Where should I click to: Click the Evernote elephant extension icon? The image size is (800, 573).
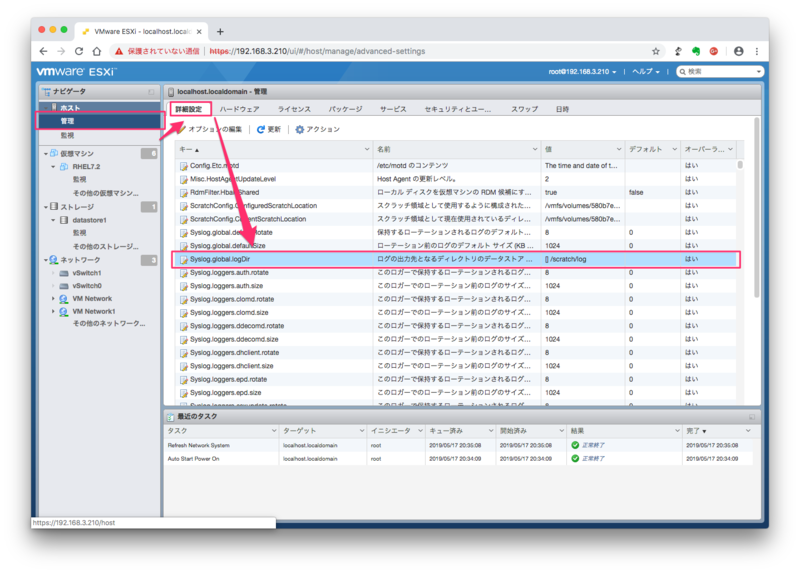696,51
